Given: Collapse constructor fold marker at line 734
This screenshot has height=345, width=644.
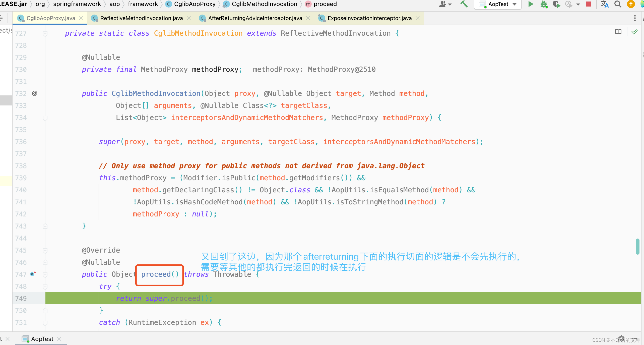Looking at the screenshot, I should click(x=45, y=118).
